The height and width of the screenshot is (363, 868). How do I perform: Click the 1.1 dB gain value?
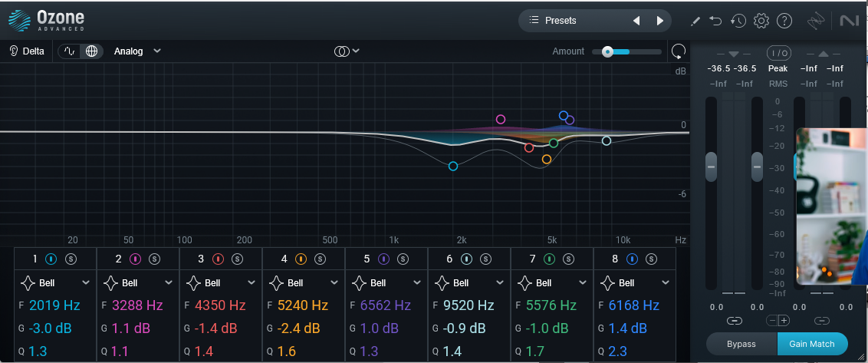[x=130, y=328]
